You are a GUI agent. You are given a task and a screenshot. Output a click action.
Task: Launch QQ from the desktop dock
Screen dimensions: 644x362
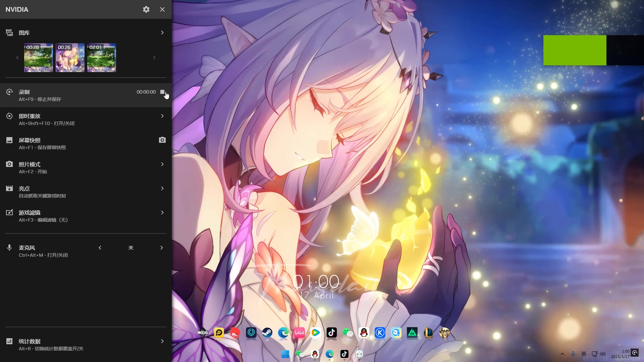coord(364,333)
